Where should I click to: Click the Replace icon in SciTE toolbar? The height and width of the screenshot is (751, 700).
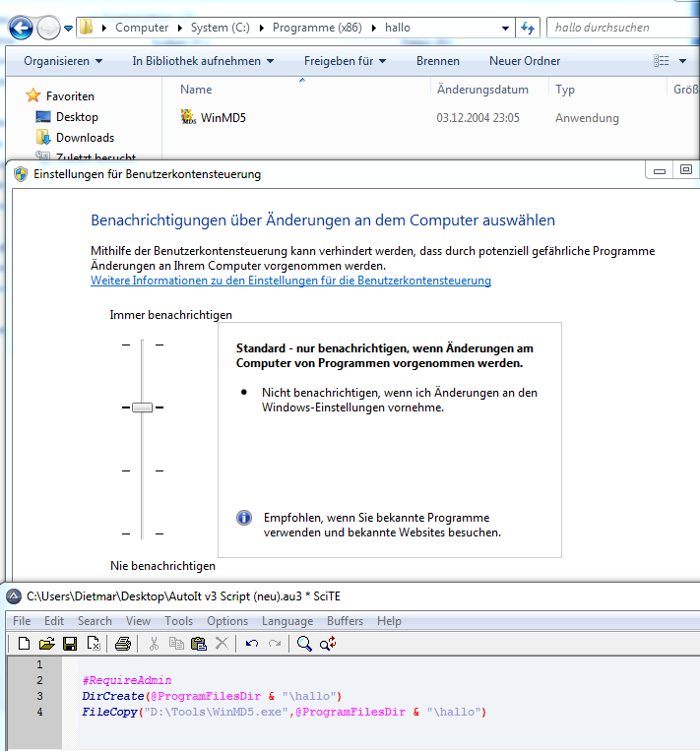(328, 644)
